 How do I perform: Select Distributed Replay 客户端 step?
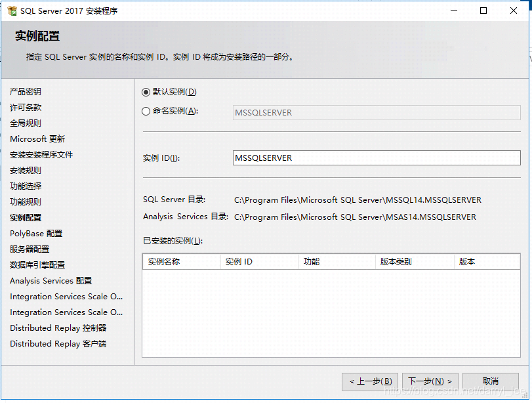pyautogui.click(x=58, y=344)
